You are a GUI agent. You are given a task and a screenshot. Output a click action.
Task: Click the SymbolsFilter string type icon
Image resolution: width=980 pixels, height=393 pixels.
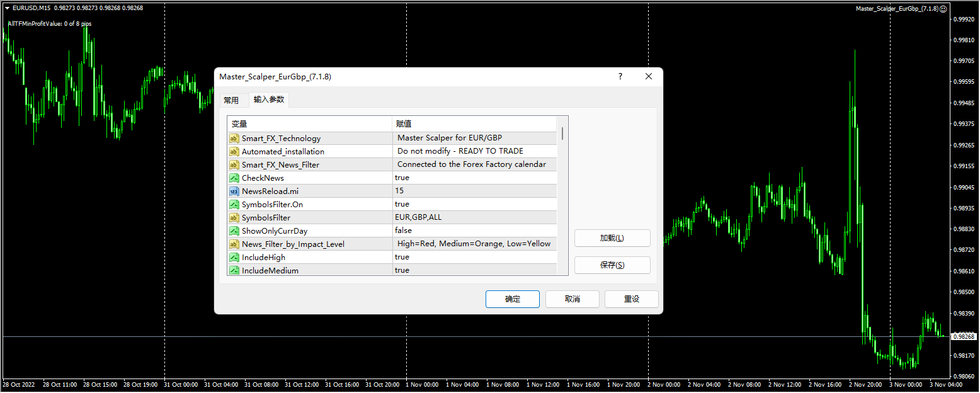(234, 218)
